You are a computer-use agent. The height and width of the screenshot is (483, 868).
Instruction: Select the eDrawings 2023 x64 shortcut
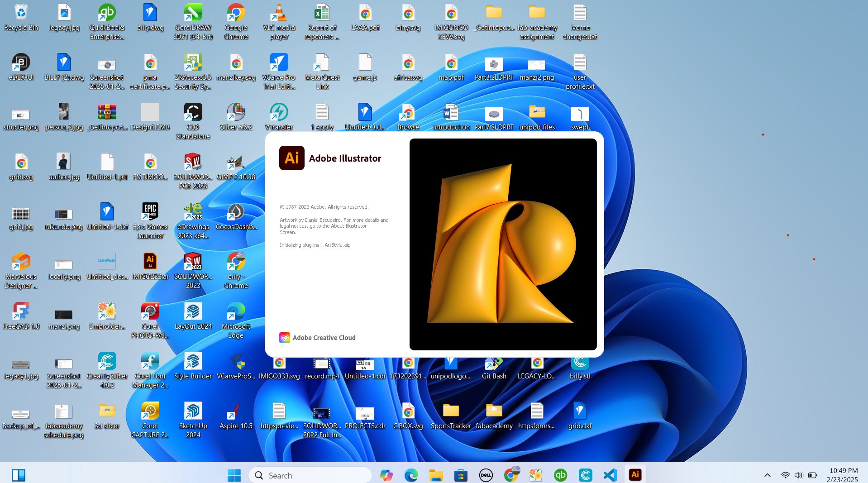click(193, 221)
